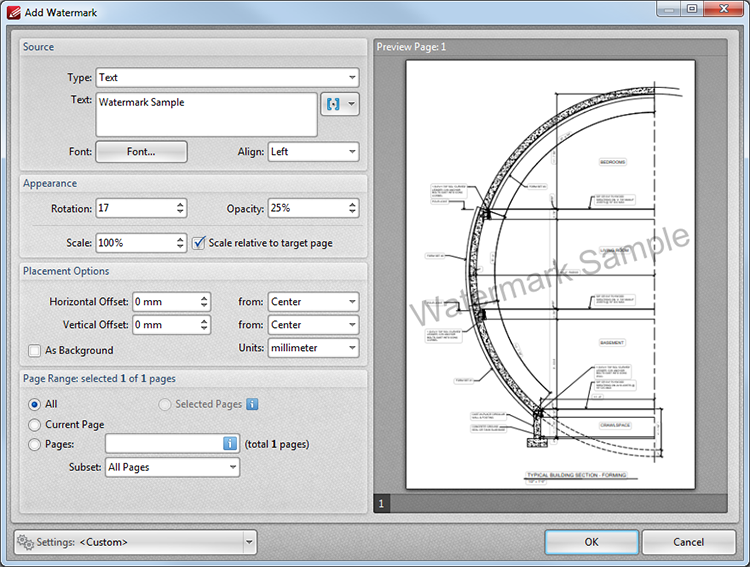Open the Type dropdown
Viewport: 750px width, 567px height.
coord(227,78)
